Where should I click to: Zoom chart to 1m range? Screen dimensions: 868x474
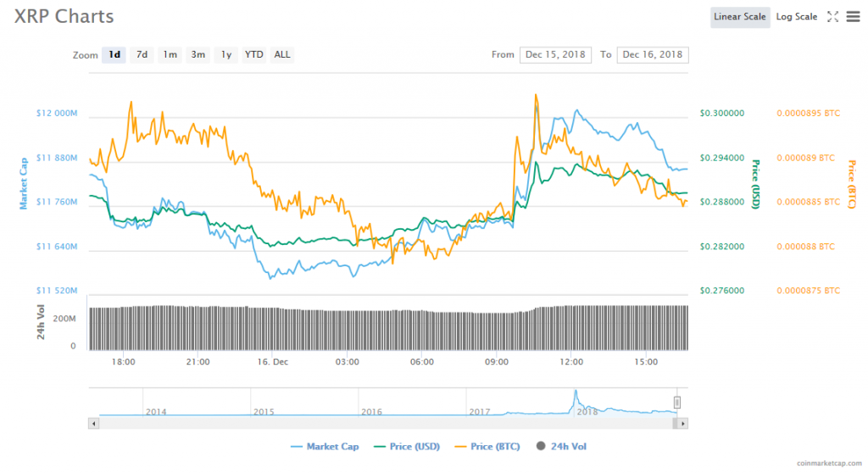pyautogui.click(x=170, y=55)
